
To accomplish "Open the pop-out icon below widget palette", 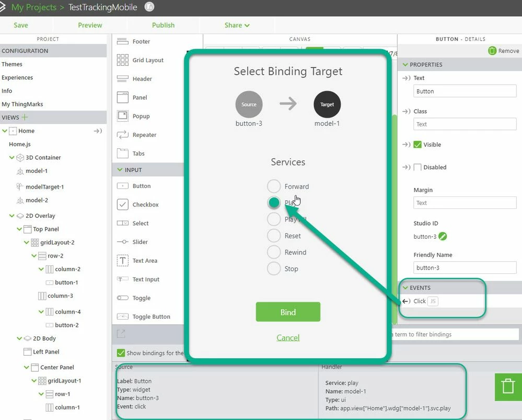I will (x=121, y=334).
